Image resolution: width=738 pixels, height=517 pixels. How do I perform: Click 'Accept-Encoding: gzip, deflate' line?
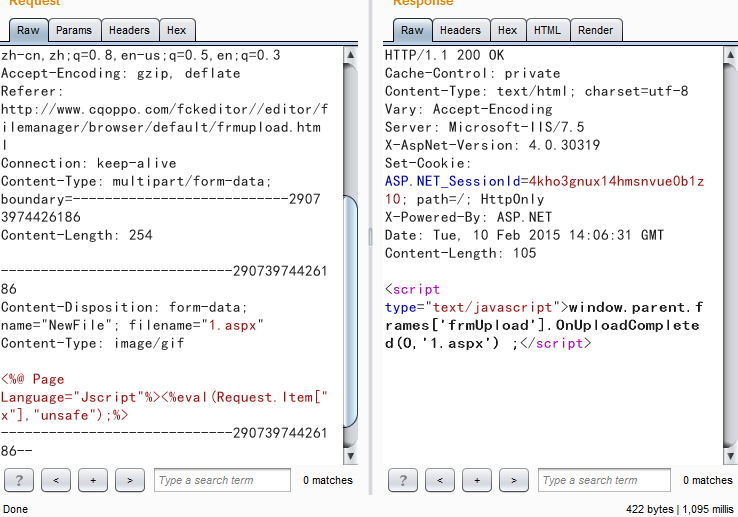(x=120, y=73)
